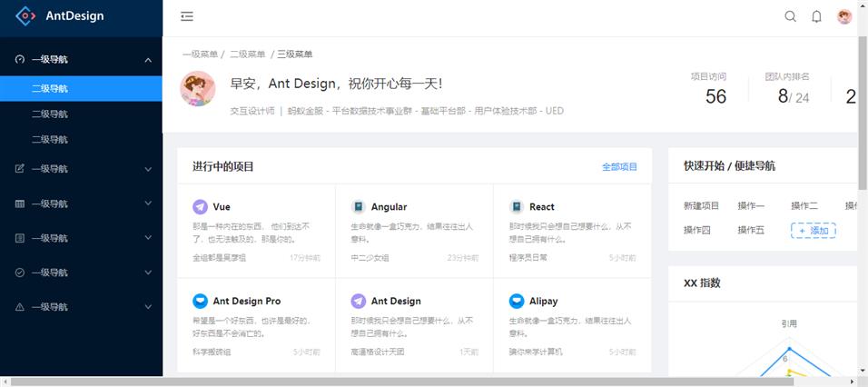Click warning triangle icon in sidebar
The image size is (868, 387).
pos(20,307)
